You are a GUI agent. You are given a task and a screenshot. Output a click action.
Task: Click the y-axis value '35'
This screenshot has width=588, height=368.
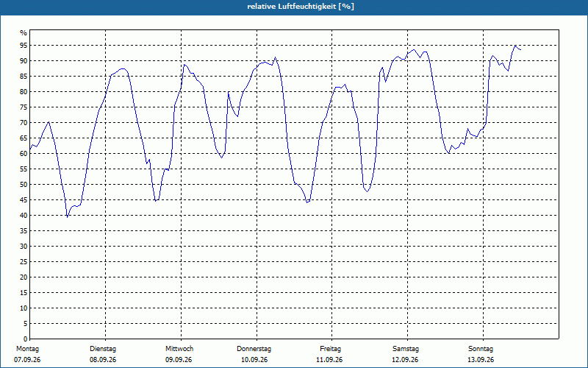[x=24, y=231]
